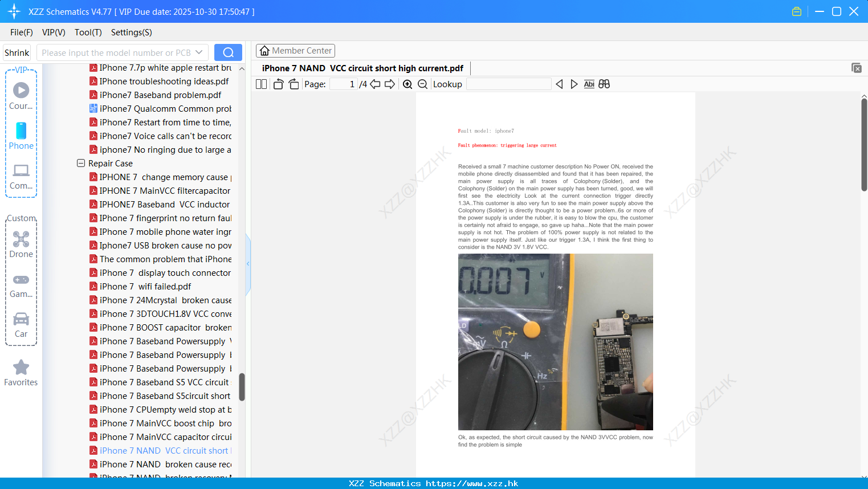Viewport: 868px width, 489px height.
Task: Collapse the file list panel handle
Action: (x=248, y=264)
